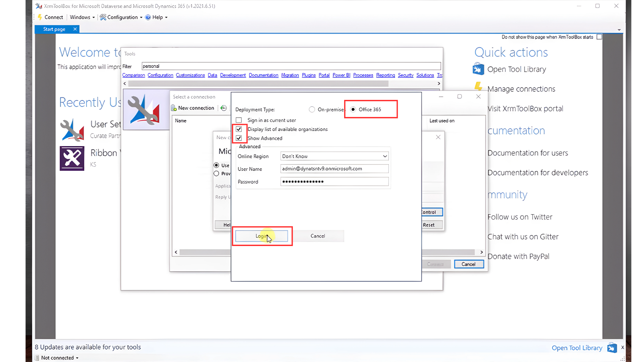The image size is (644, 362).
Task: Filter tools by Comparison category
Action: click(133, 75)
